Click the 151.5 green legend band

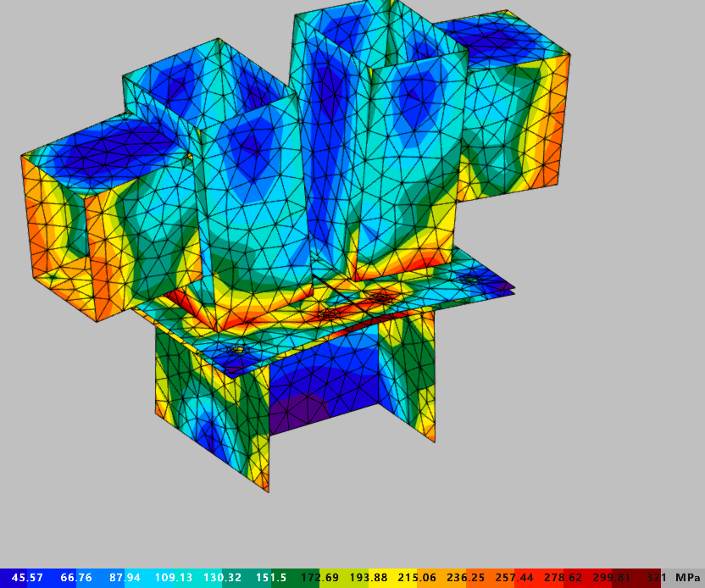pos(270,578)
